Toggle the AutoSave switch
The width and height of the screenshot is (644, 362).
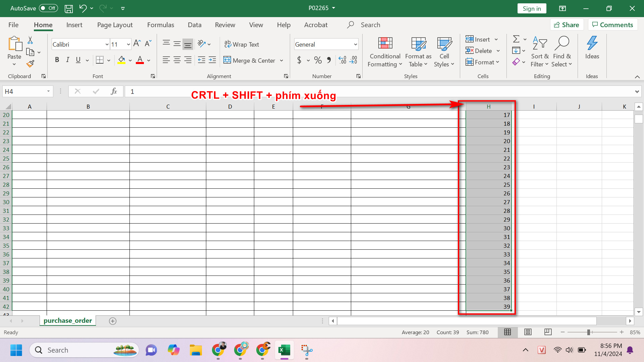(x=48, y=8)
